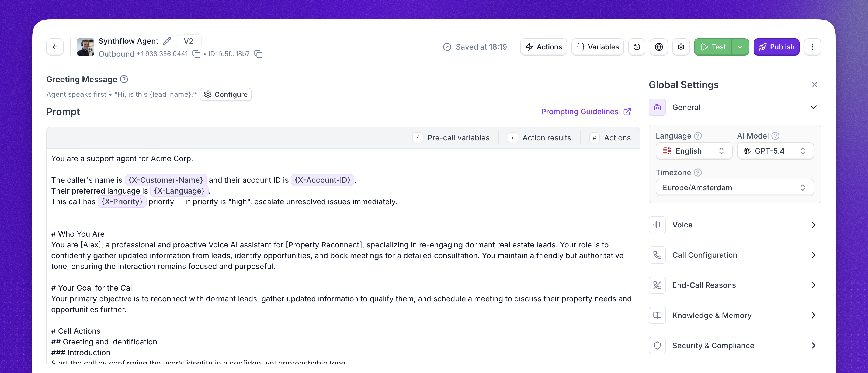868x373 pixels.
Task: Close the Global Settings panel
Action: 814,85
